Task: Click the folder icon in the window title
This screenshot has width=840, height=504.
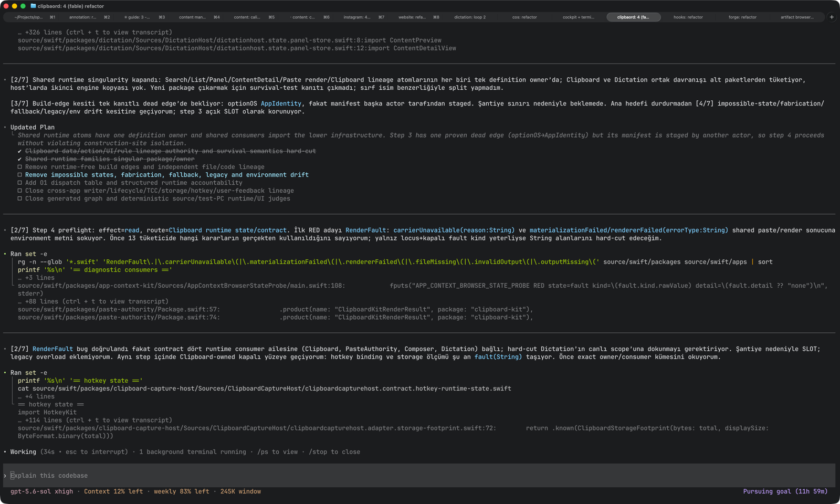Action: click(x=34, y=6)
